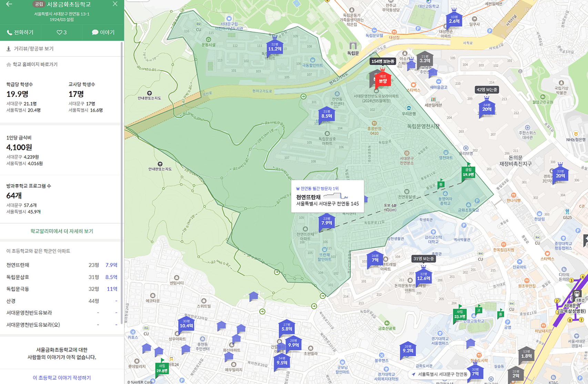Click the 8.5억 apartment price marker
Image resolution: width=588 pixels, height=384 pixels.
point(327,115)
